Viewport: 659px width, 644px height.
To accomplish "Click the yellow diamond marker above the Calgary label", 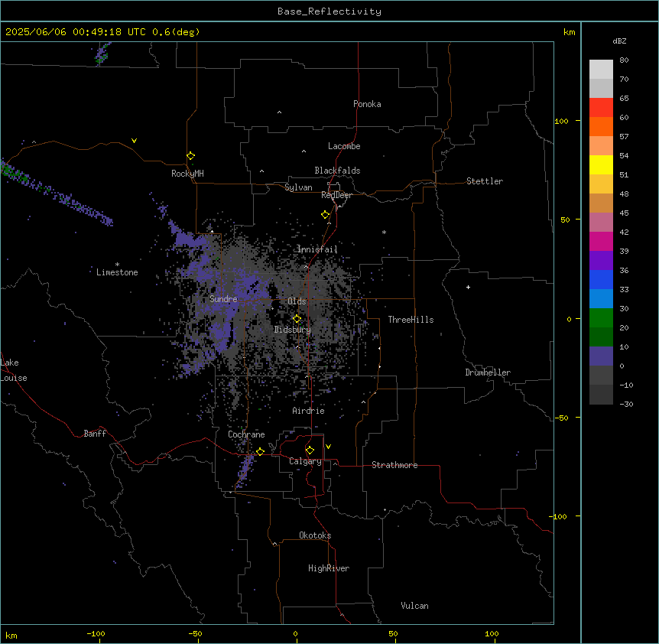I will pos(310,450).
